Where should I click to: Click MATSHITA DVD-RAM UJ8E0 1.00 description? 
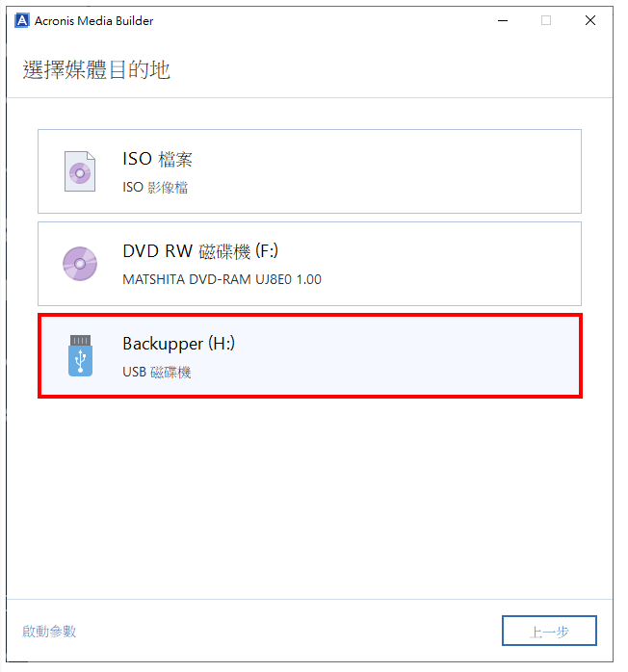click(222, 279)
